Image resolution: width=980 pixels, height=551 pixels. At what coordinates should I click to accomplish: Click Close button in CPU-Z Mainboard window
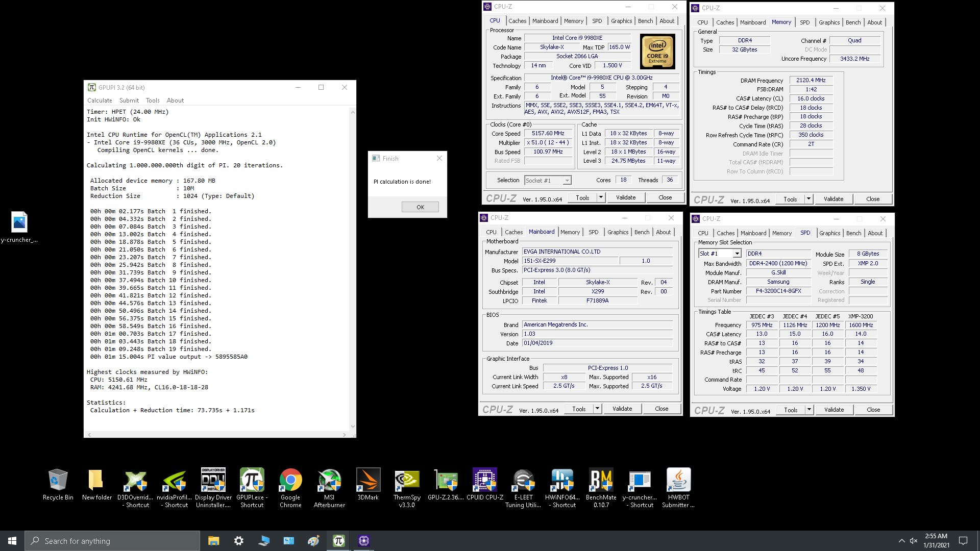coord(661,409)
